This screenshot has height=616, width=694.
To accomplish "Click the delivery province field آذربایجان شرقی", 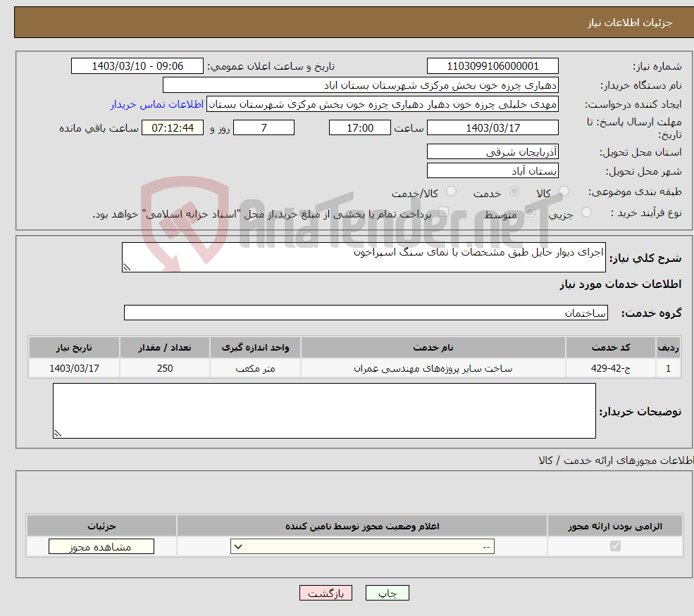I will click(492, 151).
